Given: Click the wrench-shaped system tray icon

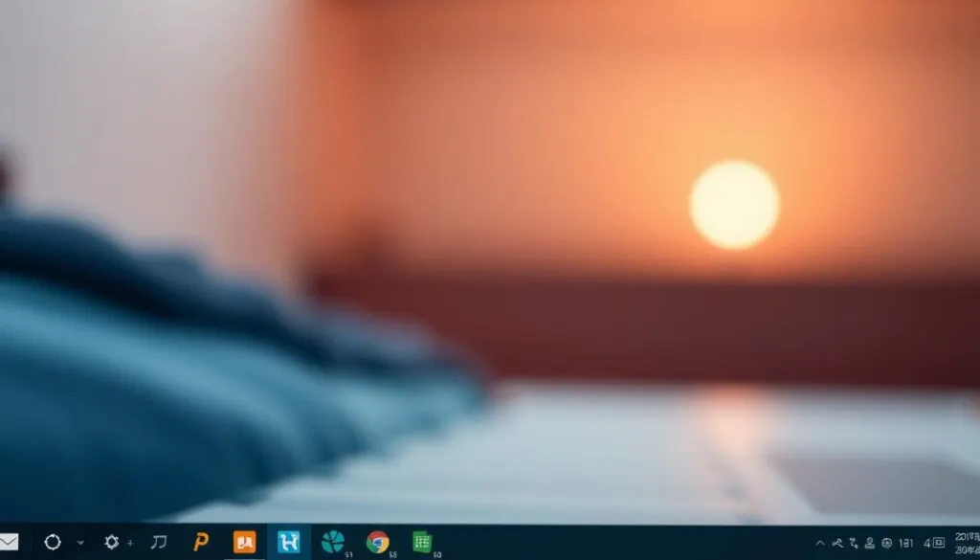Looking at the screenshot, I should pos(836,544).
